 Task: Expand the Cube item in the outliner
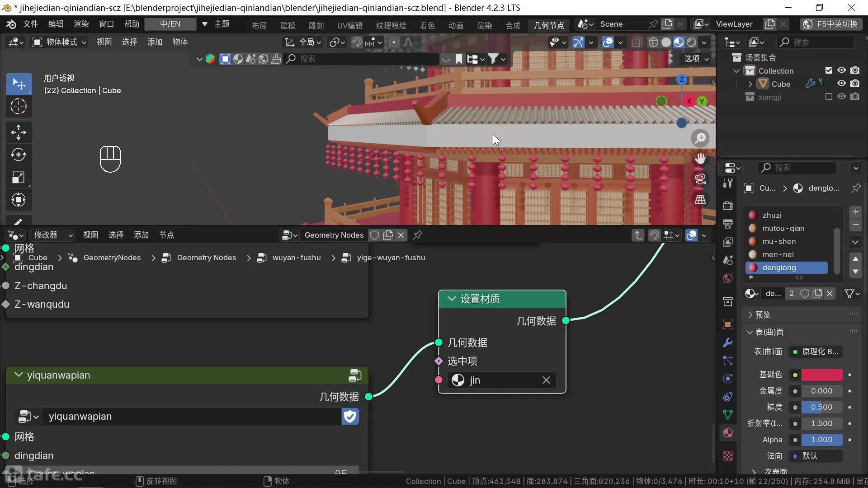[750, 84]
